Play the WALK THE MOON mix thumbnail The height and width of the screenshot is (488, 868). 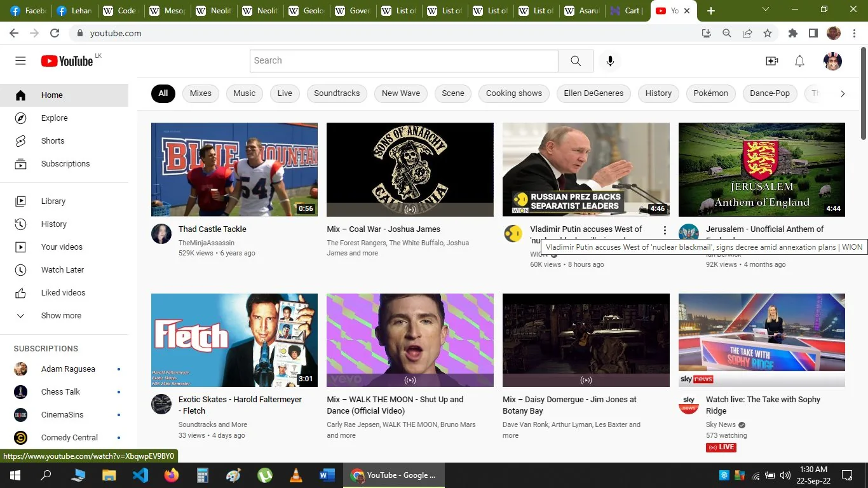[410, 340]
